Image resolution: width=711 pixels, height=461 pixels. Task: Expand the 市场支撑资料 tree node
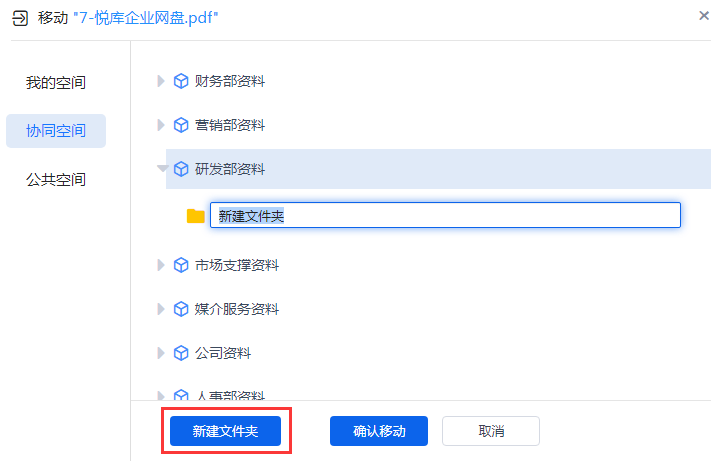coord(161,265)
